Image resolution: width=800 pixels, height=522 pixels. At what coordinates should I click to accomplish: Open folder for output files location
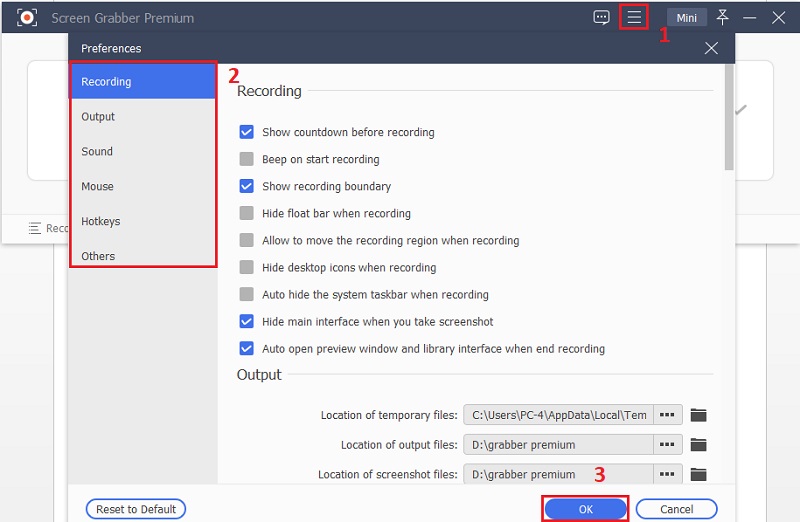pos(698,445)
